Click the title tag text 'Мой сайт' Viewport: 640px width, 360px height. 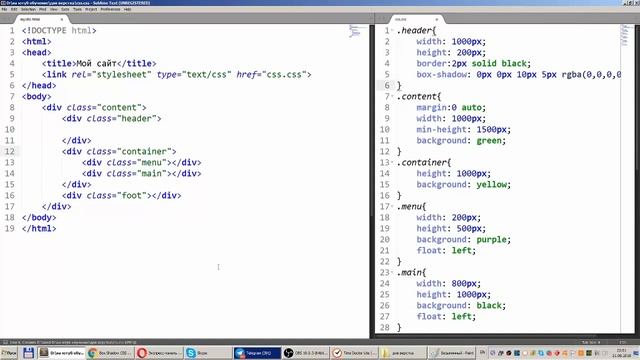pyautogui.click(x=97, y=64)
